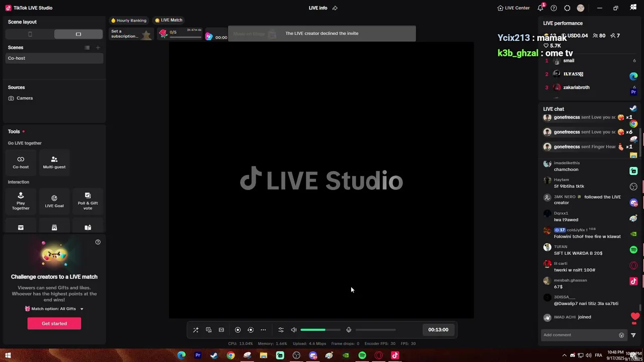This screenshot has width=644, height=362.
Task: Open the audio mixer settings icon
Action: [281, 330]
